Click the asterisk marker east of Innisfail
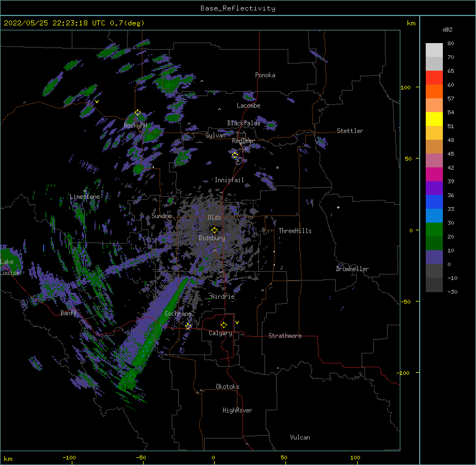The image size is (476, 465). click(277, 167)
